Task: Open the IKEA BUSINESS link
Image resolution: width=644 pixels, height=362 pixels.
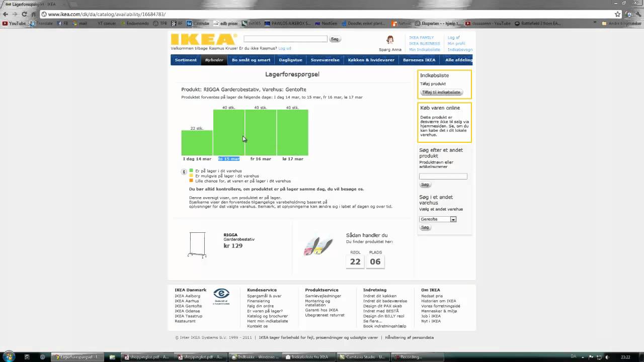Action: [x=424, y=44]
